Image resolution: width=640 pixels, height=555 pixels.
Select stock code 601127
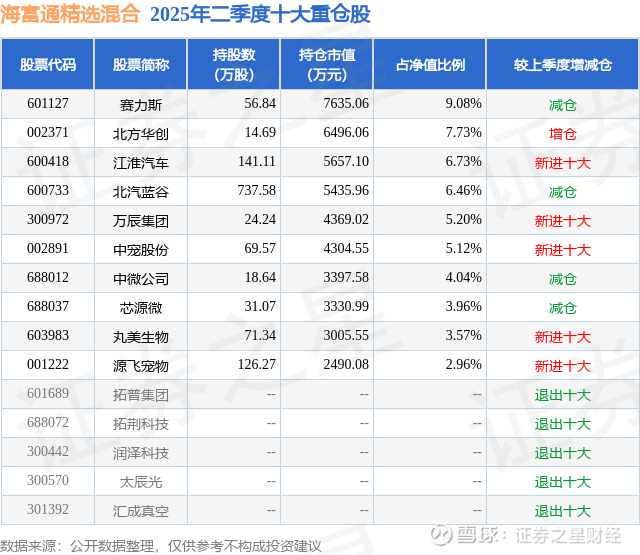point(48,104)
